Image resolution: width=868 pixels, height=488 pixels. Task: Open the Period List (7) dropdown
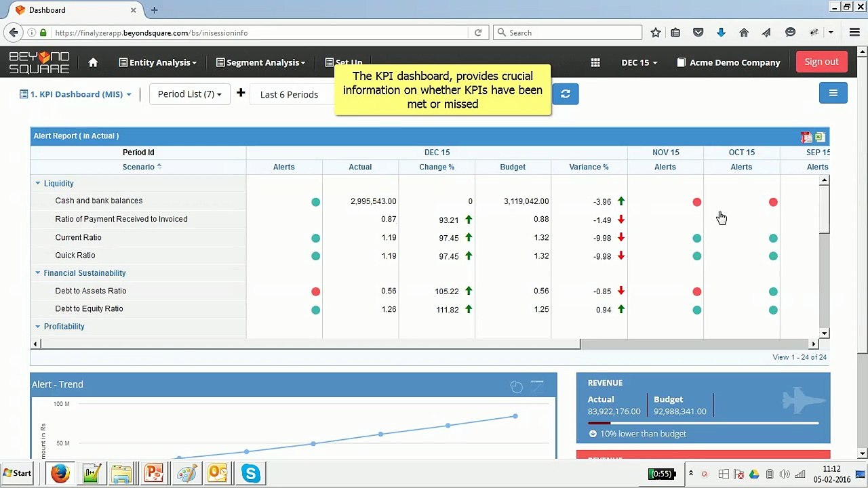(189, 94)
